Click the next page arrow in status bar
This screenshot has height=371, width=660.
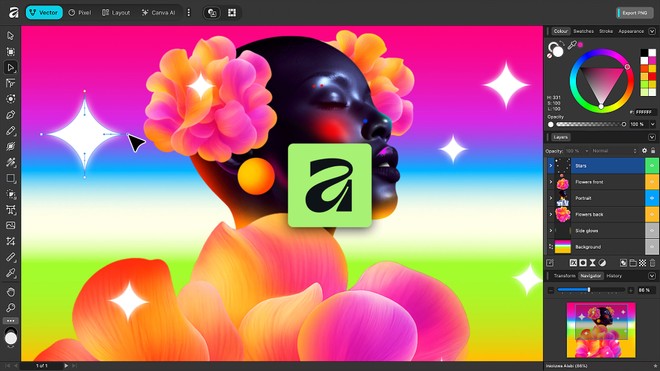coord(66,366)
